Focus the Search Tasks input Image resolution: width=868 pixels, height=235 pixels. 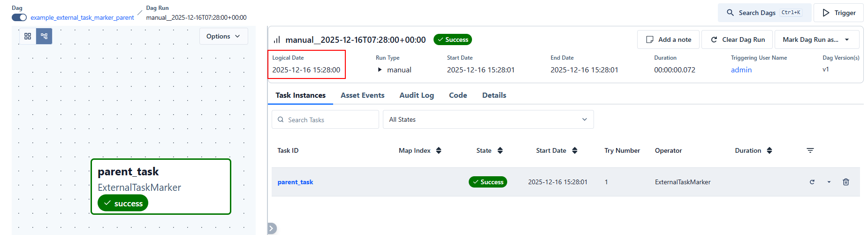pos(325,119)
